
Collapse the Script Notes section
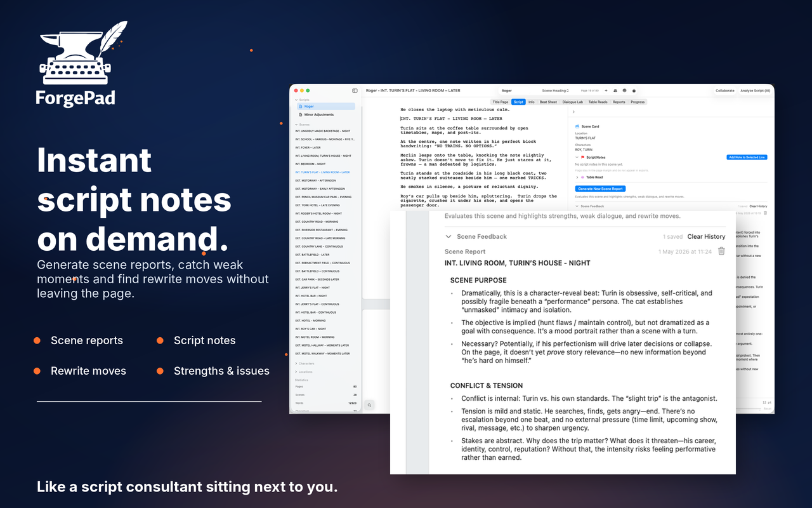tap(577, 157)
